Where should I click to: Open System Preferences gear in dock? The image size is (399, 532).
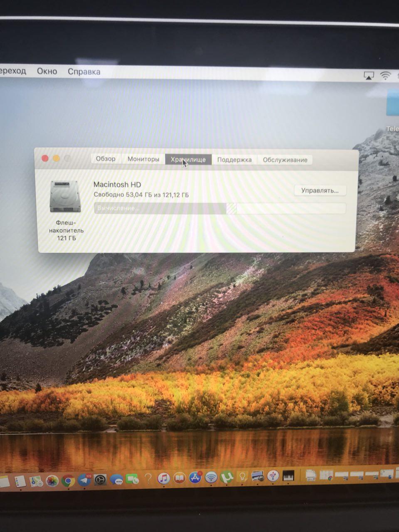[100, 480]
